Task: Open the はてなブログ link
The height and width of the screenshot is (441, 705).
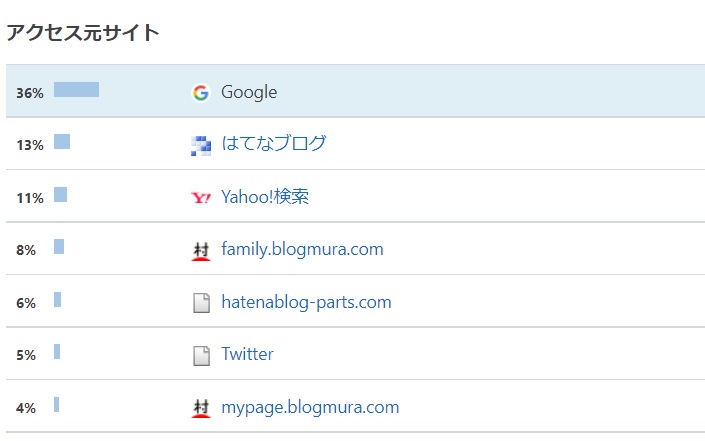Action: click(x=274, y=143)
